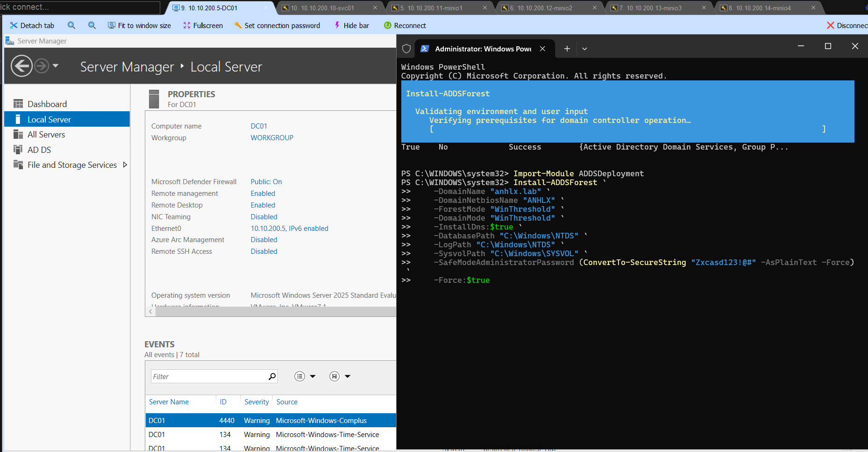
Task: Click the zoom out magnifier icon
Action: 92,26
